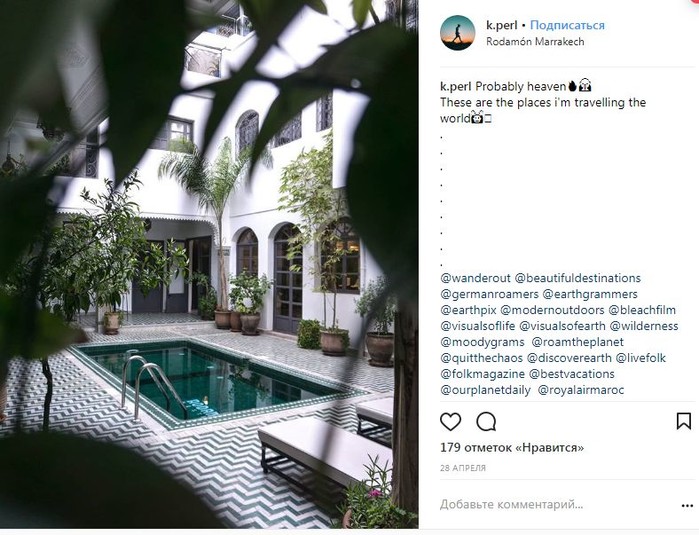Open the @royalairmaroc mention
The image size is (699, 535).
[581, 390]
